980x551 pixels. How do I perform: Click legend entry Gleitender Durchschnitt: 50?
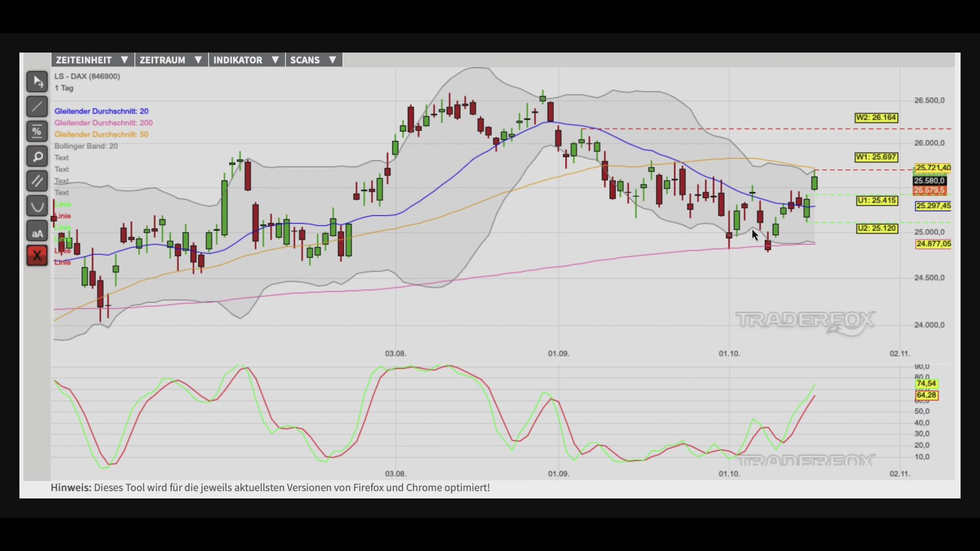coord(102,134)
